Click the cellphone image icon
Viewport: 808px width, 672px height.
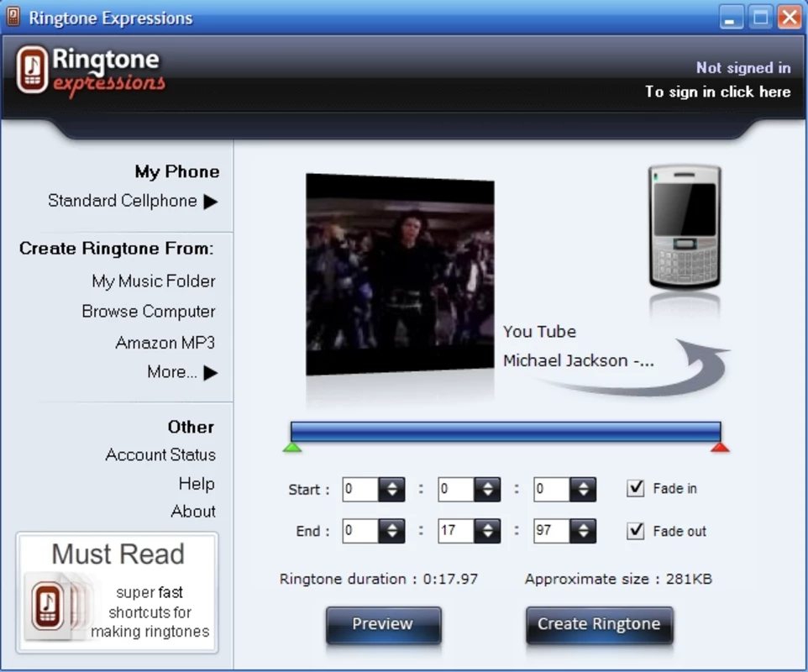coord(685,228)
